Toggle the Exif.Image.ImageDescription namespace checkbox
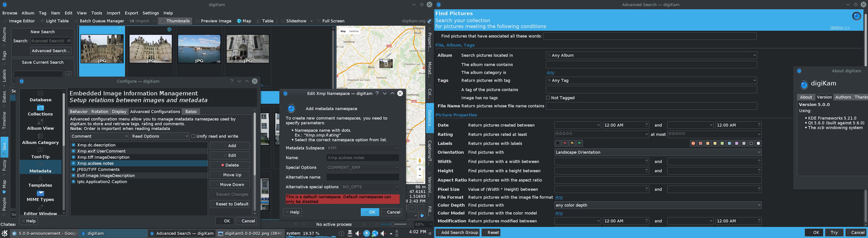This screenshot has width=868, height=238. tap(74, 175)
